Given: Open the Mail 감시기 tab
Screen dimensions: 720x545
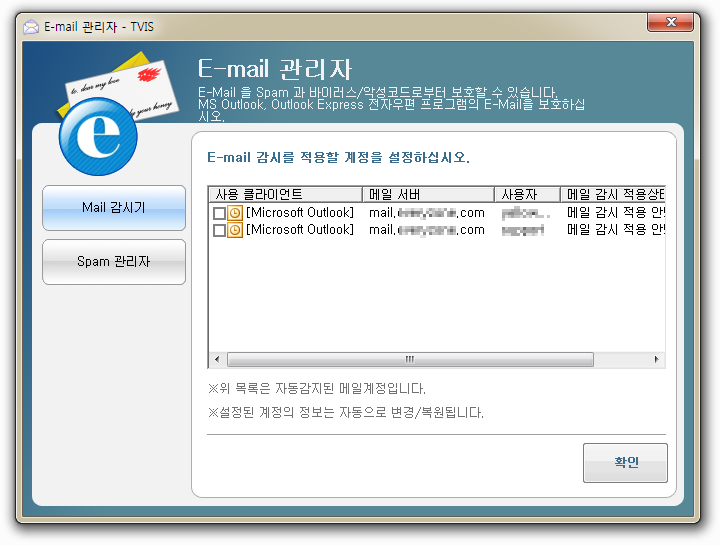Looking at the screenshot, I should (114, 208).
